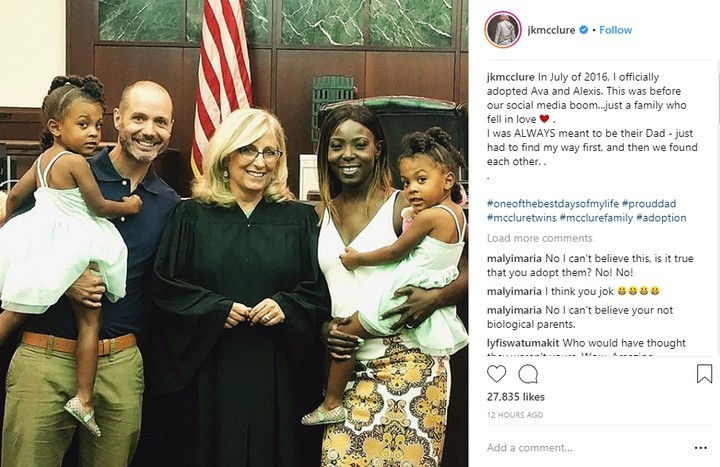The height and width of the screenshot is (467, 720).
Task: Open the three-dot more options menu
Action: point(701,448)
